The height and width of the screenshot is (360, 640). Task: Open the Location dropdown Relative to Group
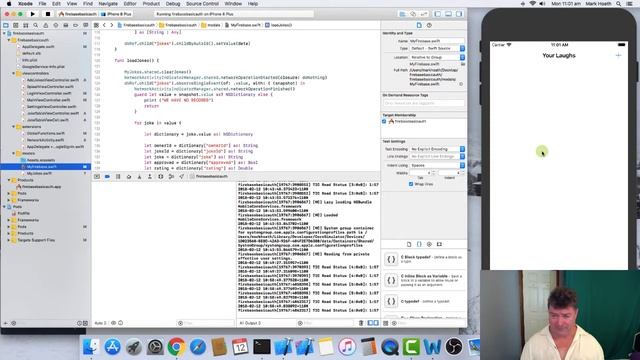click(437, 58)
